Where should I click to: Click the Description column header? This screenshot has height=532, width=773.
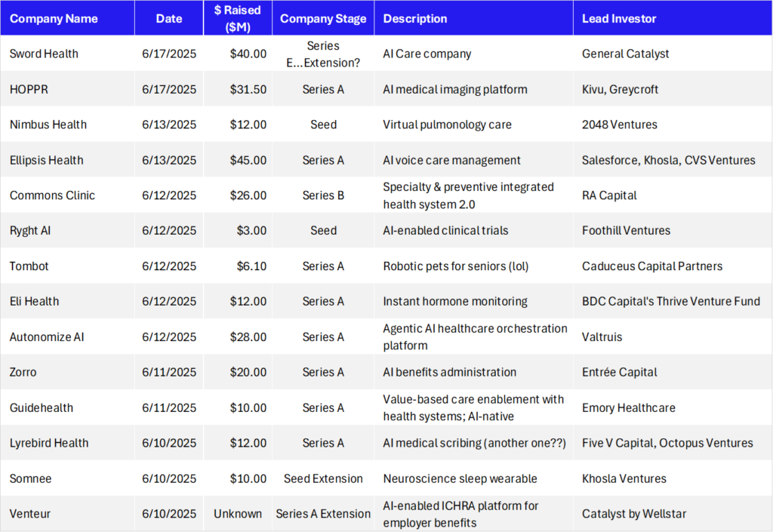(474, 18)
